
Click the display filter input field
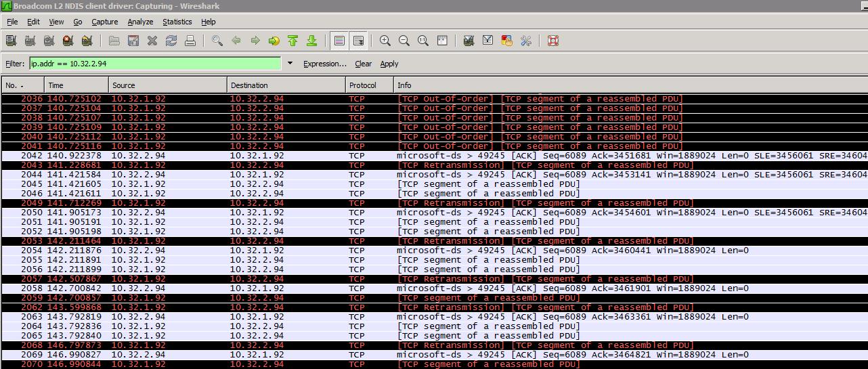(x=155, y=64)
